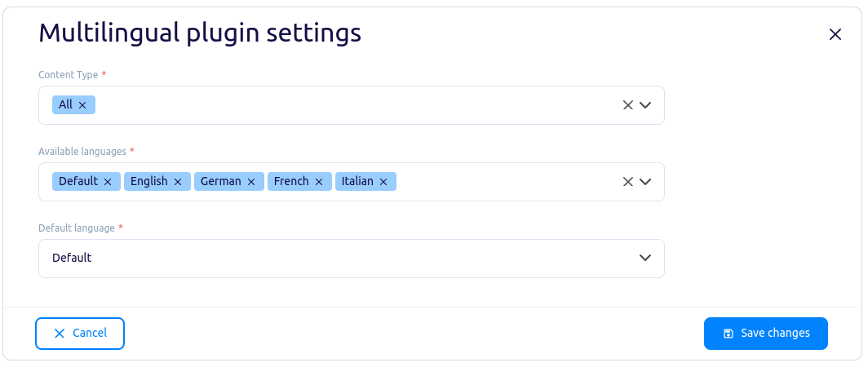The height and width of the screenshot is (367, 868).
Task: Click the Save changes button
Action: 766,334
